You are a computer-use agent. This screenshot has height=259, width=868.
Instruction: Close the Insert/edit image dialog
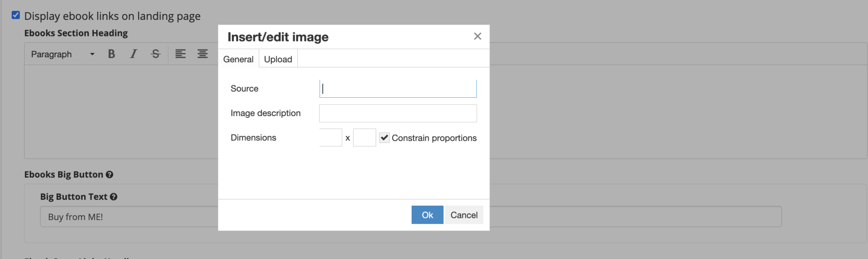click(478, 36)
